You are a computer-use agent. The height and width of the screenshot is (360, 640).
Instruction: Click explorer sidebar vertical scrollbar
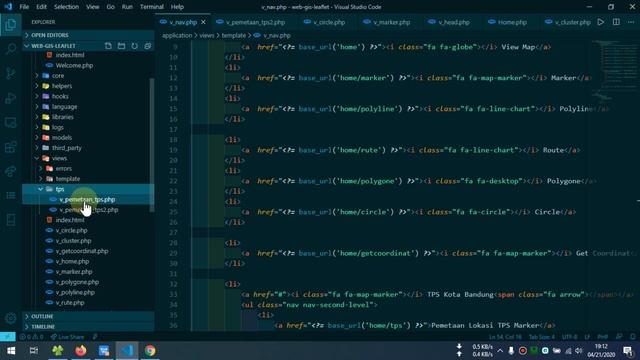[152, 145]
